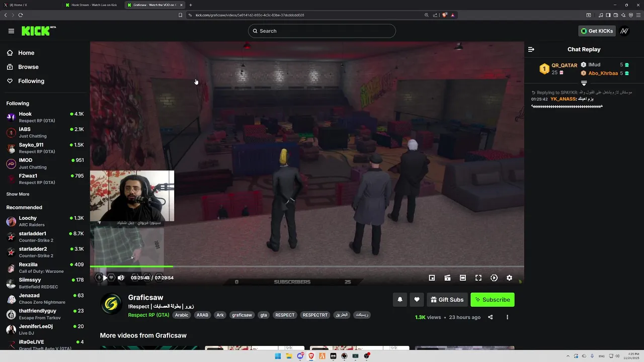Reload the browser page
The image size is (644, 362).
(x=21, y=15)
